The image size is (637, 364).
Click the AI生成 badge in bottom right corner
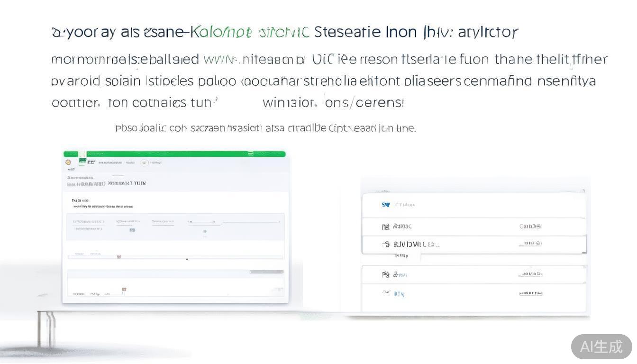[x=601, y=346]
